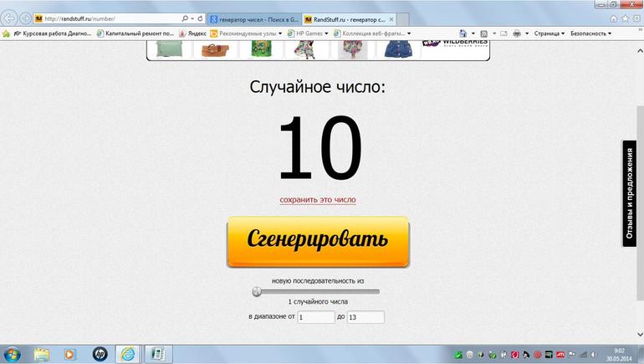644x364 pixels.
Task: Open the HP application on the taskbar
Action: click(100, 354)
